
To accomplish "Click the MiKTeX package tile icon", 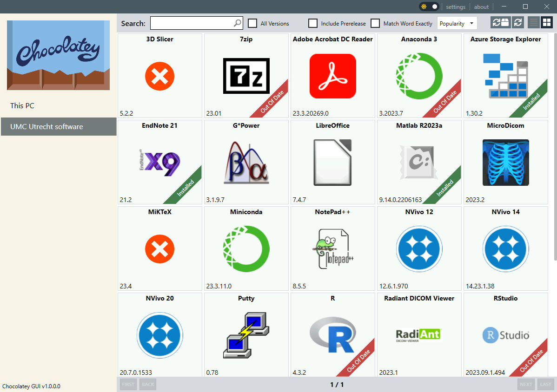I will click(x=160, y=248).
